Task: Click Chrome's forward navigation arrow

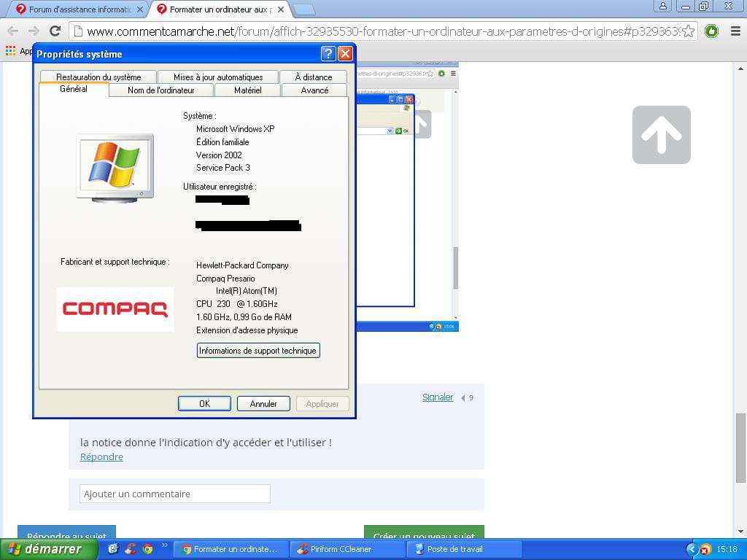Action: pyautogui.click(x=34, y=31)
